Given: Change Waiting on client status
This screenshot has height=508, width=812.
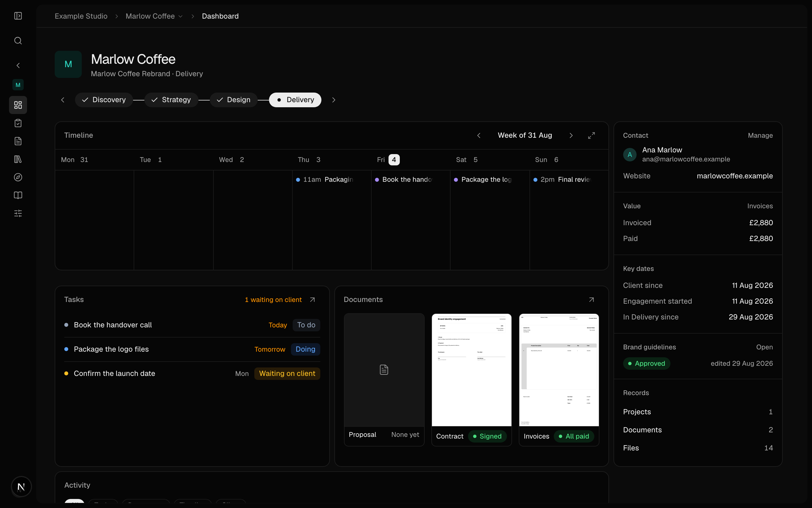Looking at the screenshot, I should (287, 374).
